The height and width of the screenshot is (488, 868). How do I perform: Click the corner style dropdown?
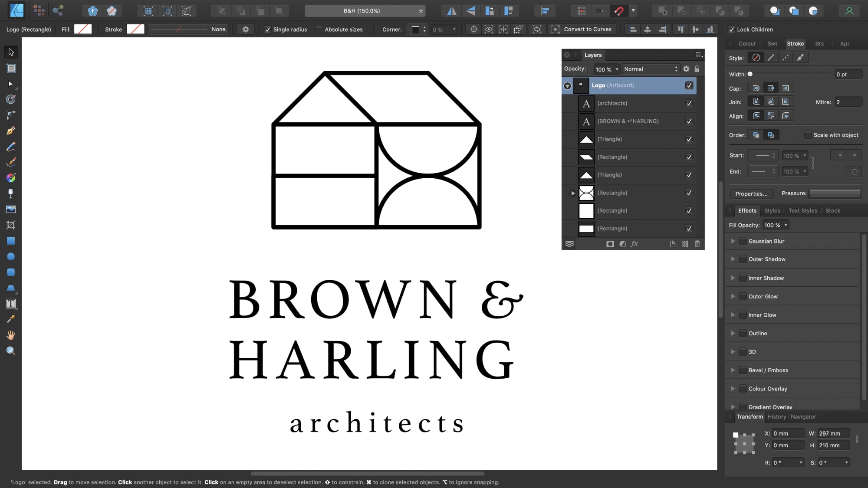click(x=417, y=29)
